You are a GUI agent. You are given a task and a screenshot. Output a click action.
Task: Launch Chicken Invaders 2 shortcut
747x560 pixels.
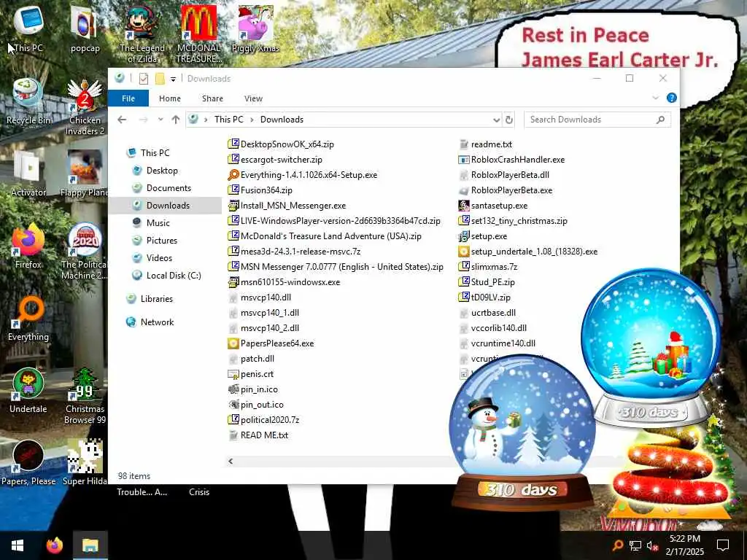85,107
